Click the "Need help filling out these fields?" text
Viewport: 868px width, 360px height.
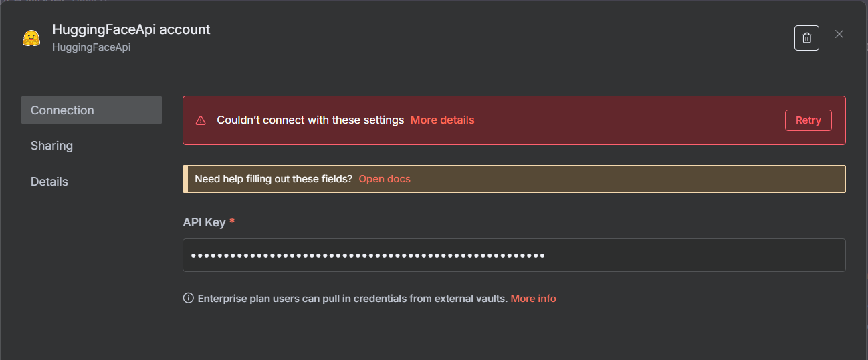[274, 179]
